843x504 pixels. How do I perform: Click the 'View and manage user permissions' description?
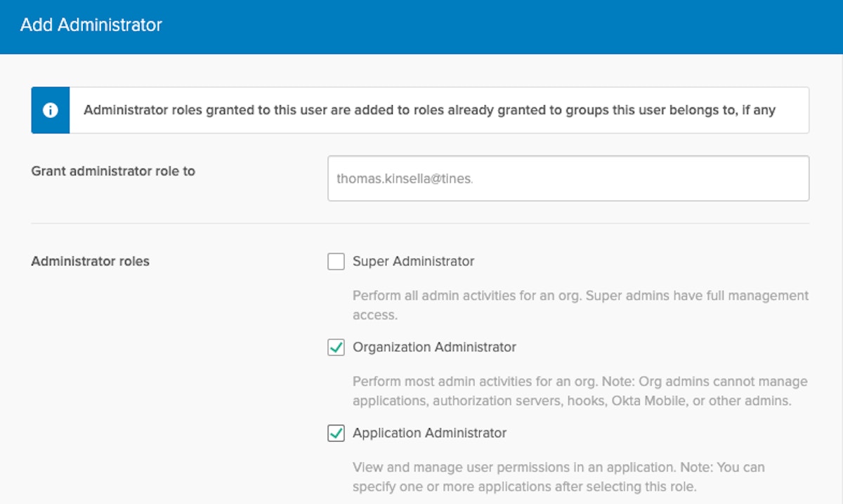click(558, 477)
